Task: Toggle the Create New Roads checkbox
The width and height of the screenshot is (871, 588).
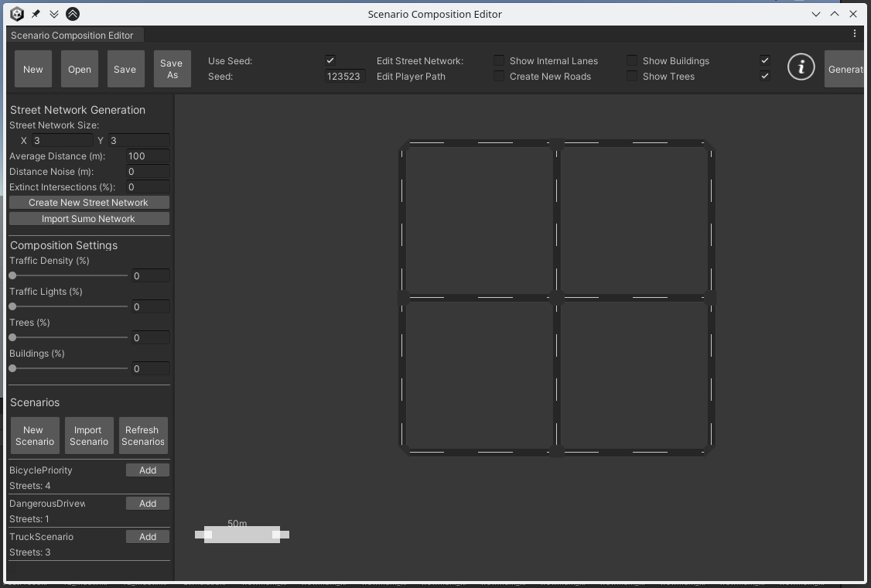Action: [x=631, y=76]
